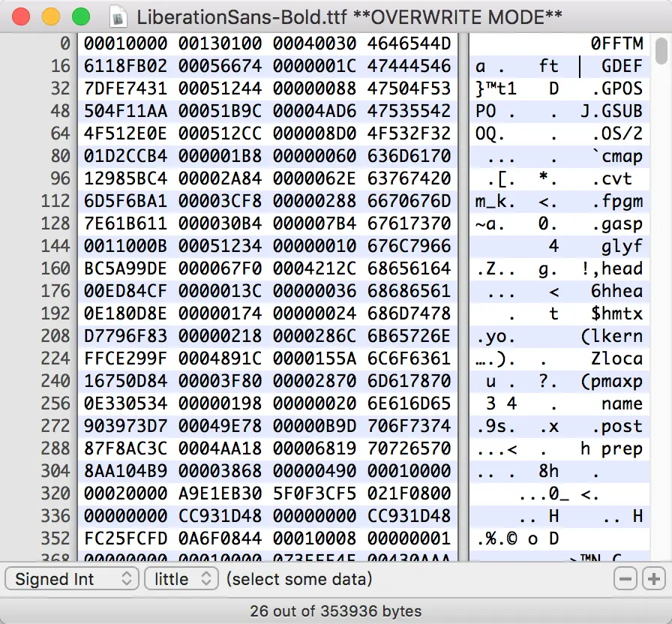The height and width of the screenshot is (624, 672).
Task: Click the name text in ASCII column
Action: (x=622, y=403)
